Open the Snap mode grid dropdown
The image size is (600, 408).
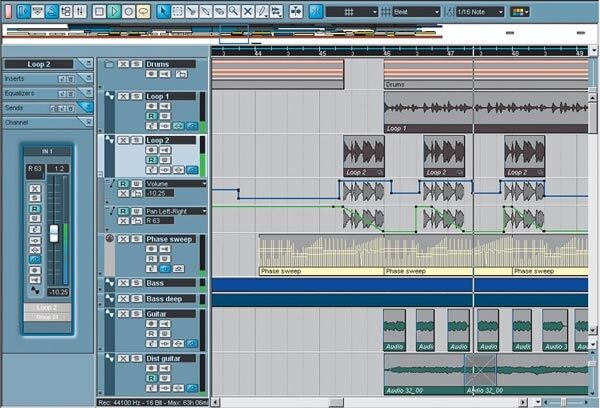coord(352,12)
